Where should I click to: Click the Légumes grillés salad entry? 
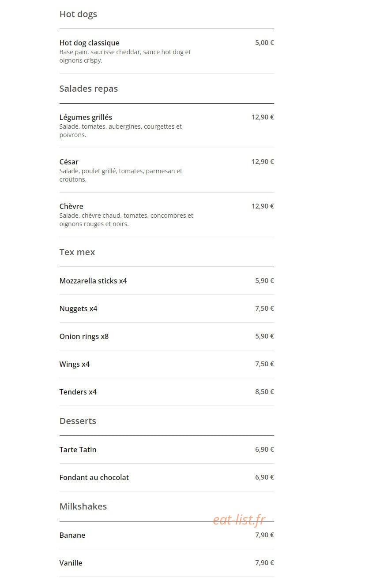point(166,126)
